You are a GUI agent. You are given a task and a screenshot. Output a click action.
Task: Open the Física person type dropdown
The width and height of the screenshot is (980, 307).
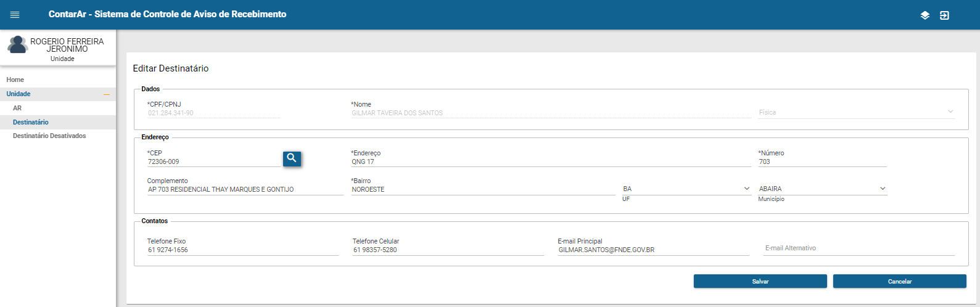tap(856, 112)
